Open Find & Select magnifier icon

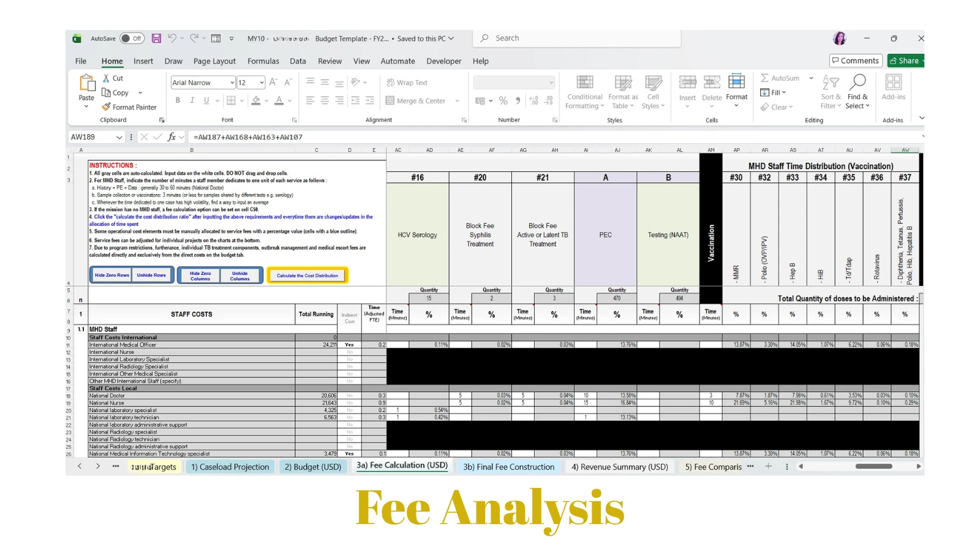click(858, 82)
